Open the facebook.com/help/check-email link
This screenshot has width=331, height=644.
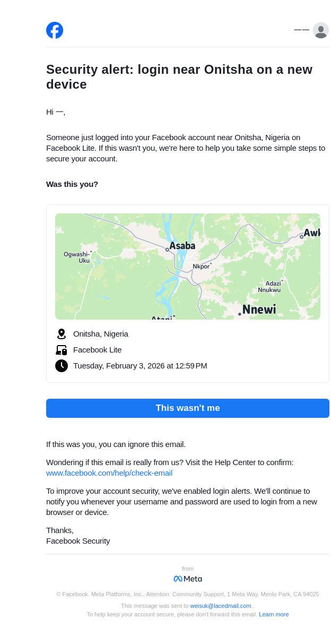click(109, 473)
